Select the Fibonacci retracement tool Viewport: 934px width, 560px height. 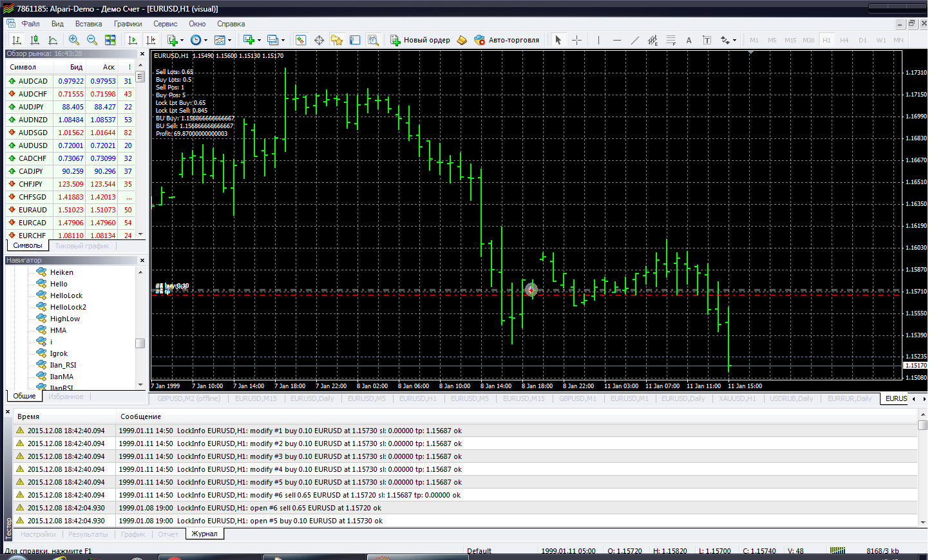(671, 40)
